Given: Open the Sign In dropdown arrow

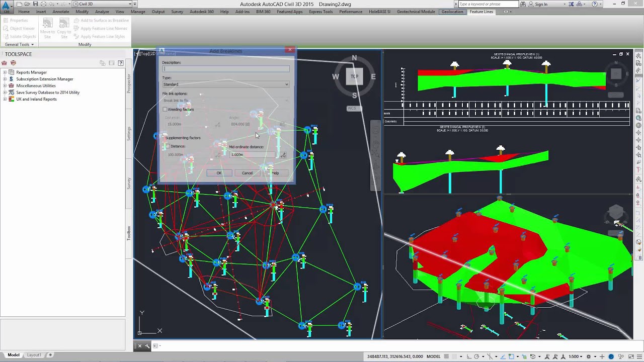Looking at the screenshot, I should coord(565,4).
